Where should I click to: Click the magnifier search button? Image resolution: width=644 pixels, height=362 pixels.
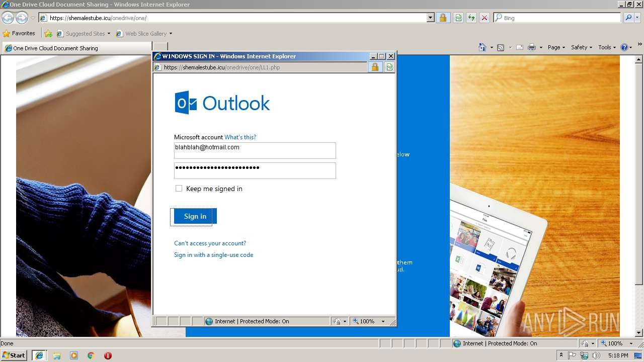coord(628,18)
